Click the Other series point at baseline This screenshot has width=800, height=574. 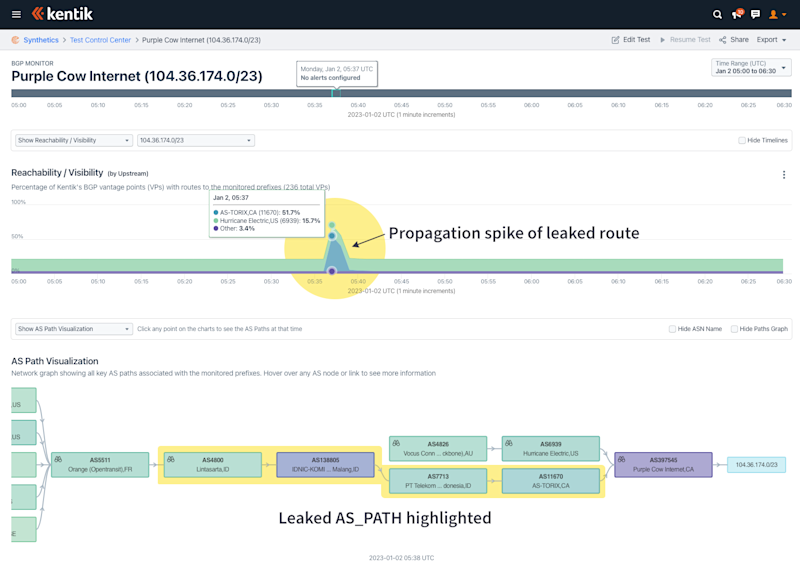click(332, 271)
